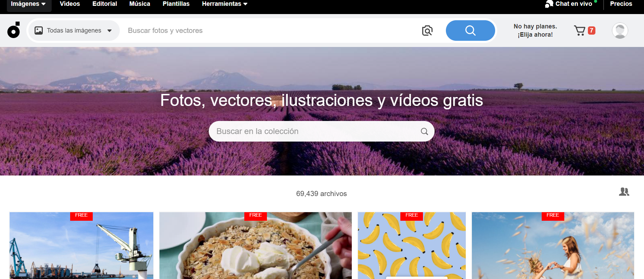Open reverse image search camera icon
Image resolution: width=644 pixels, height=279 pixels.
pos(427,31)
